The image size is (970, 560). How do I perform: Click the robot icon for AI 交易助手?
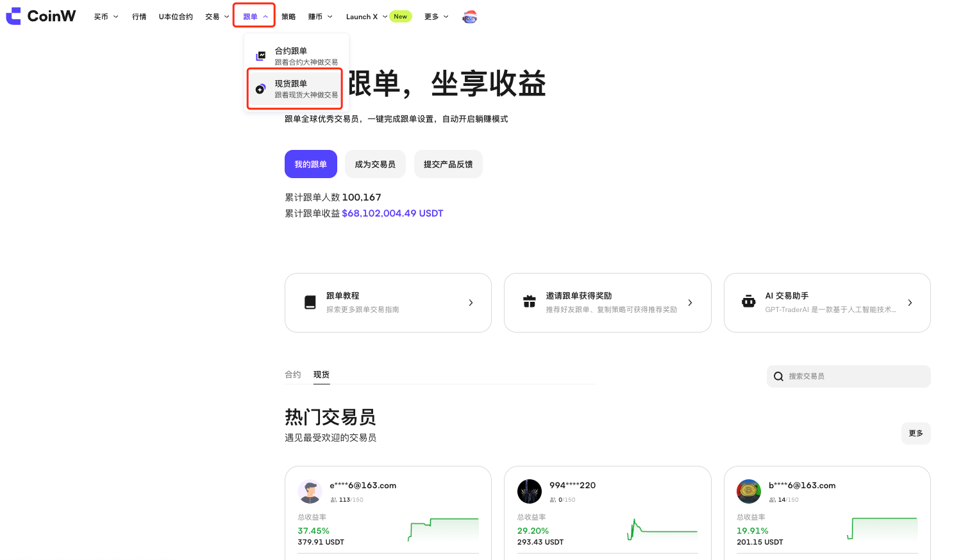pos(748,302)
